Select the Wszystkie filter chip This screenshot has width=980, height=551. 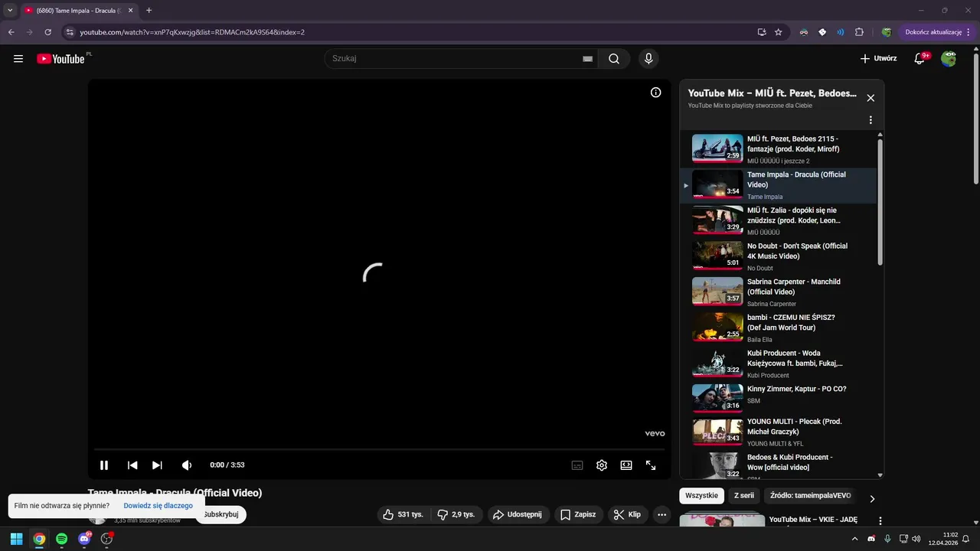tap(701, 495)
